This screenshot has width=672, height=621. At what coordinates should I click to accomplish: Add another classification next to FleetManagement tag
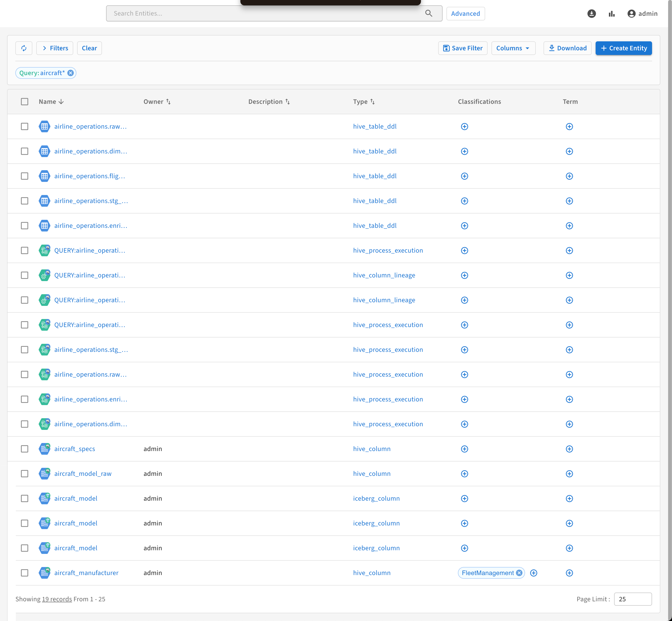[x=534, y=573]
